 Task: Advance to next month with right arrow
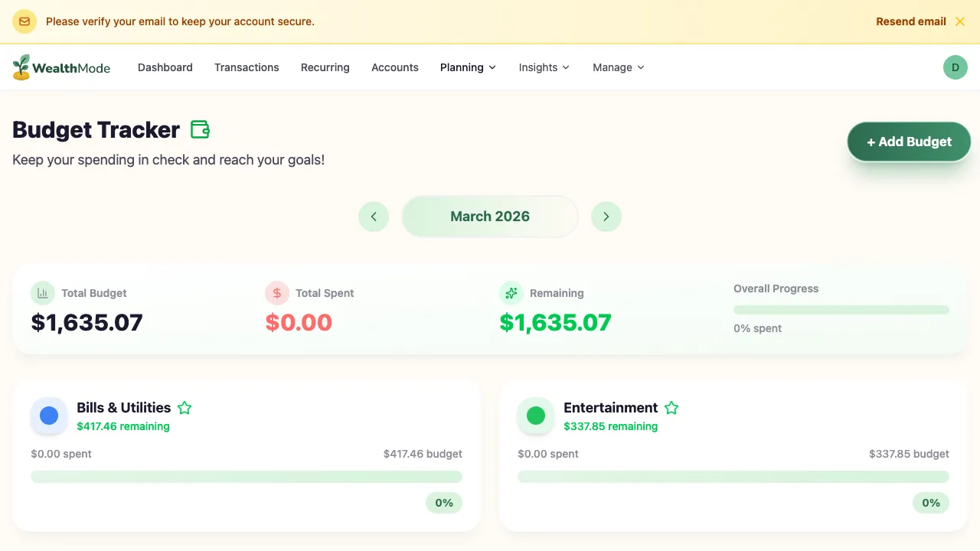pos(606,217)
